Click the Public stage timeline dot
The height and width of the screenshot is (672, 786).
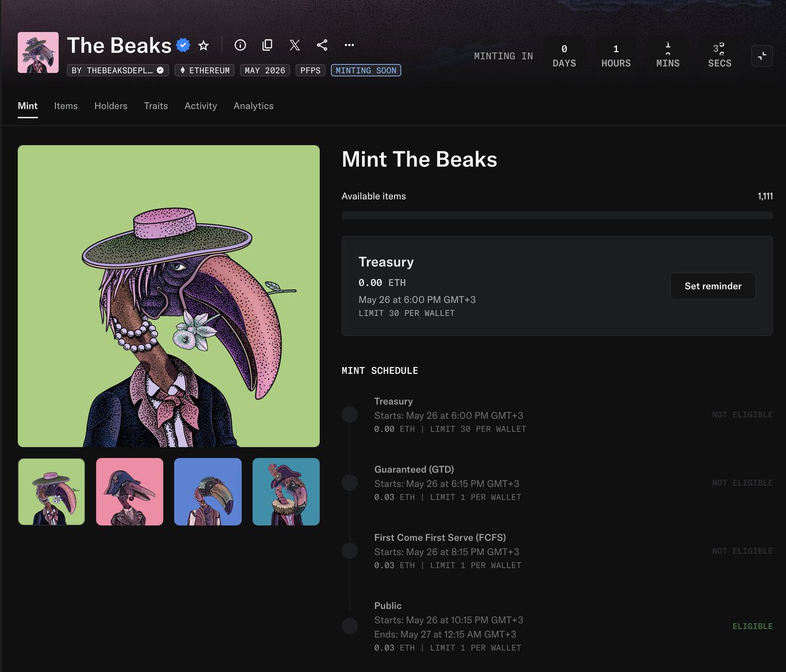click(x=350, y=626)
